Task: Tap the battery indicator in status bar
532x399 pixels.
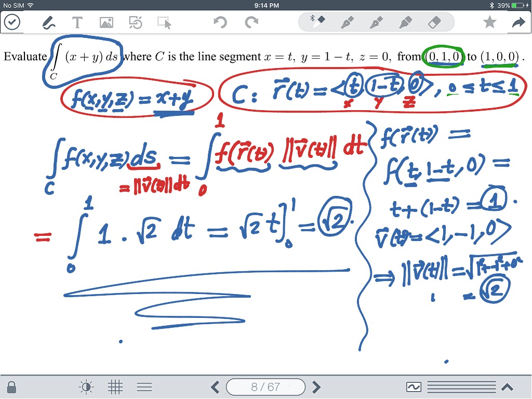Action: click(519, 5)
